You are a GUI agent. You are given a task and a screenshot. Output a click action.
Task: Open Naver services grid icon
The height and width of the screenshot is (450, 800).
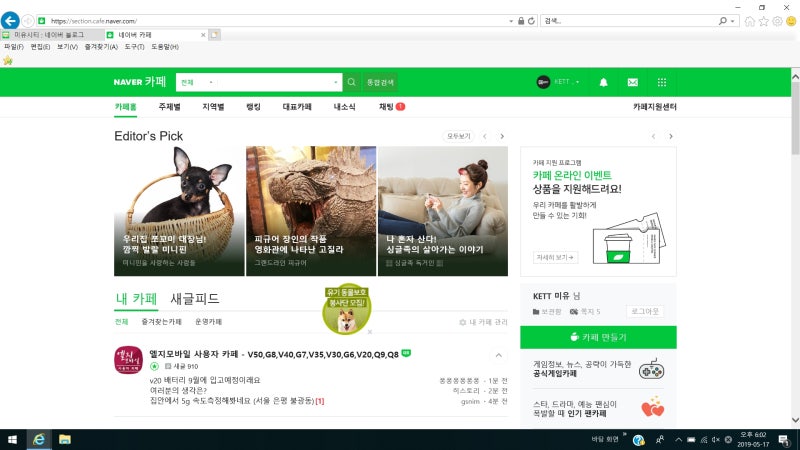662,82
